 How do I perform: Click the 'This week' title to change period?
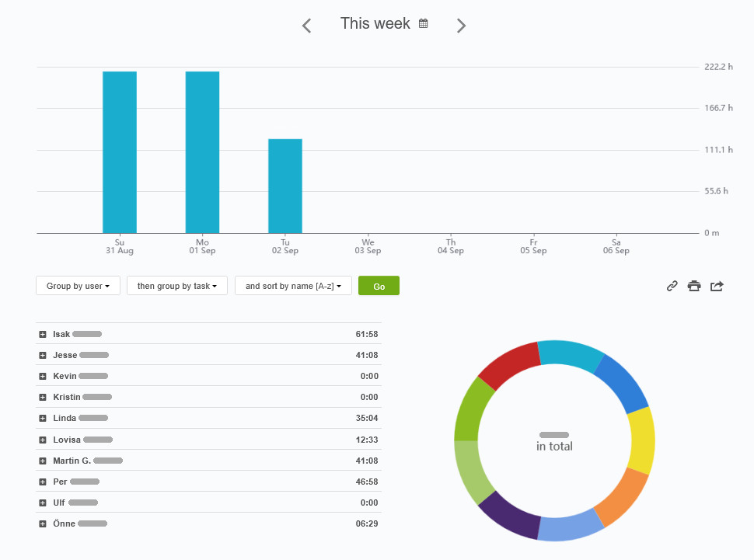click(x=374, y=23)
